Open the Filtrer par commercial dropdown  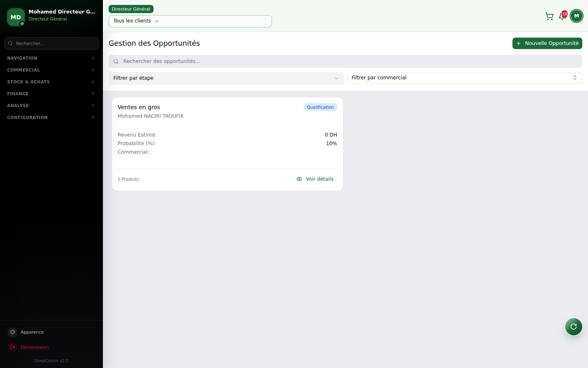tap(465, 78)
